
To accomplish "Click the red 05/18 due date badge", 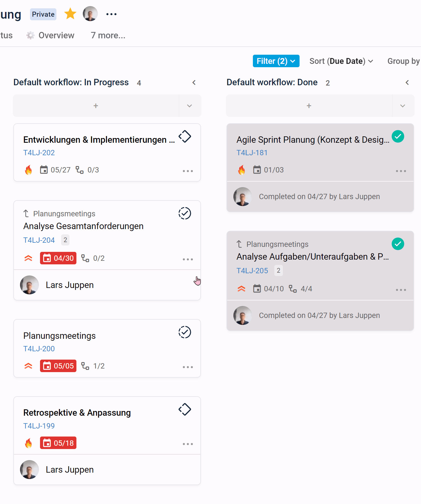I will [58, 443].
